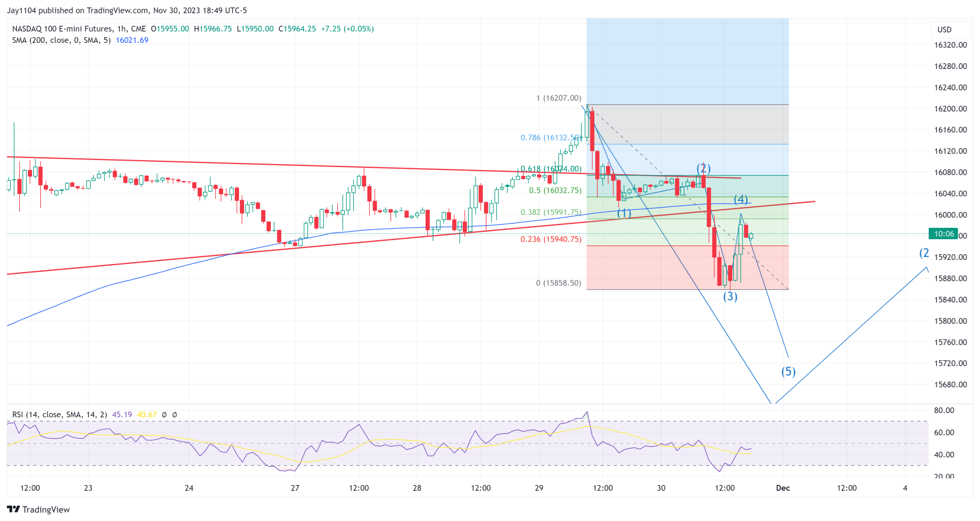Click the Fibonacci label 1 (16207.00)

558,98
